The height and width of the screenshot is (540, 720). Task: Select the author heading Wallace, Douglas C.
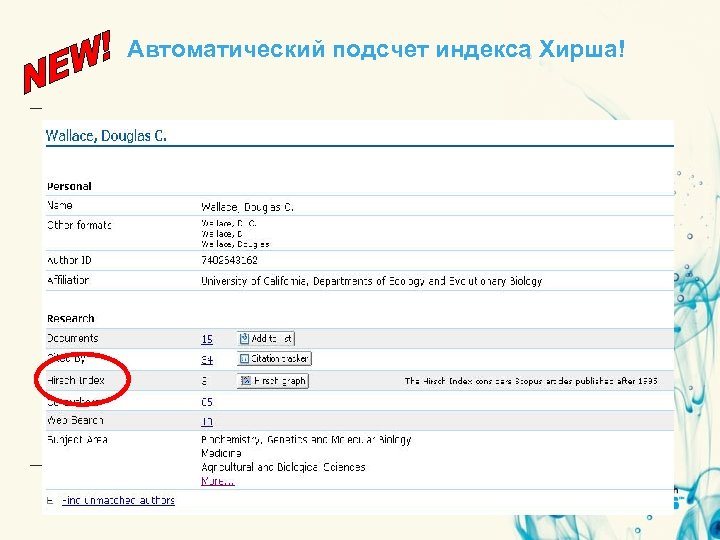[x=106, y=136]
